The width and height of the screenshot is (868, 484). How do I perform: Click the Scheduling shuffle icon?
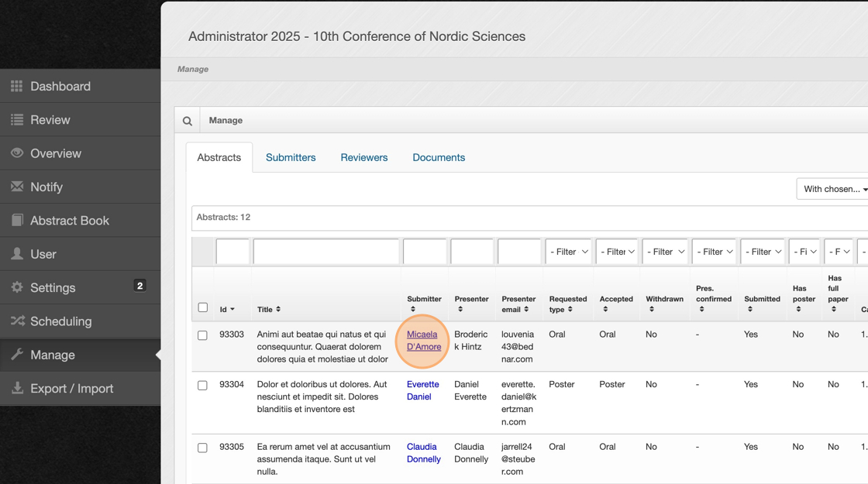[x=17, y=321]
